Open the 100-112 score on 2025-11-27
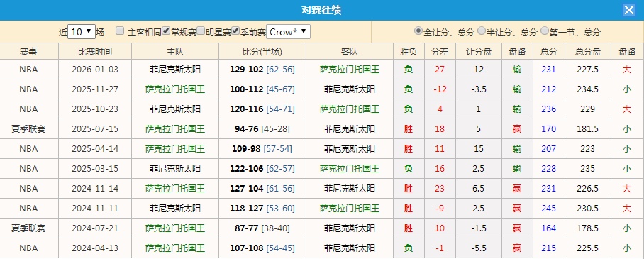The height and width of the screenshot is (259, 644). (246, 89)
